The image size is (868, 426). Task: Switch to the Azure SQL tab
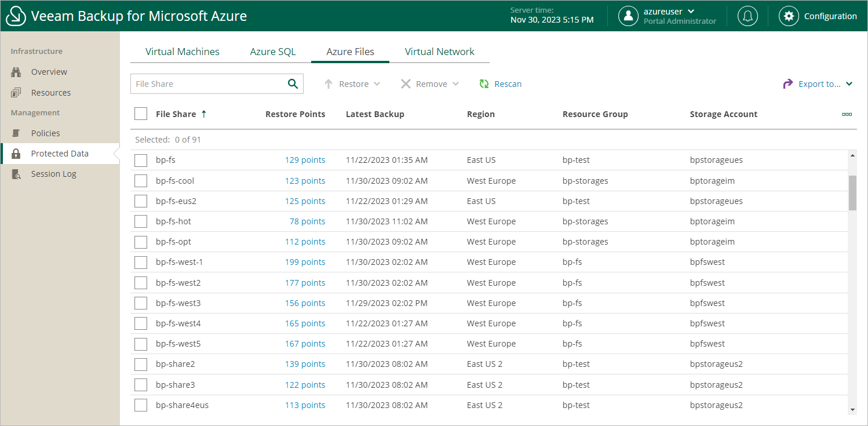pyautogui.click(x=273, y=52)
